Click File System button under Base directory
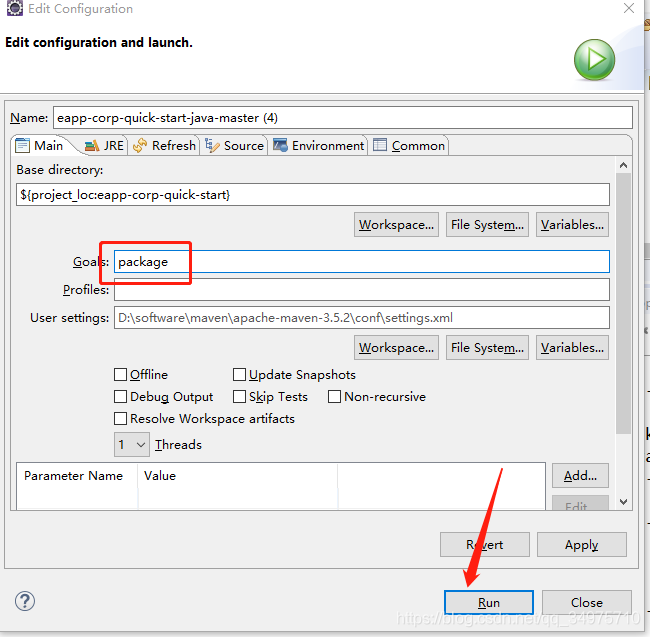Image resolution: width=650 pixels, height=637 pixels. click(x=487, y=225)
